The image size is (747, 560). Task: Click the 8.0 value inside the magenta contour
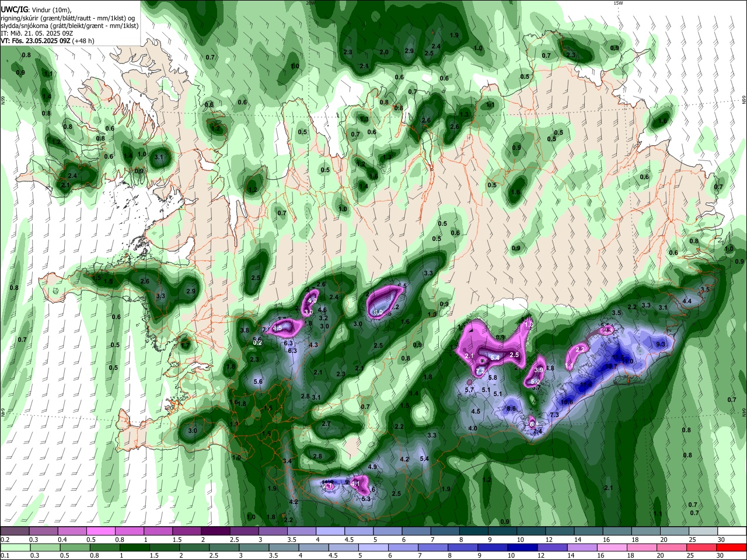tap(378, 313)
